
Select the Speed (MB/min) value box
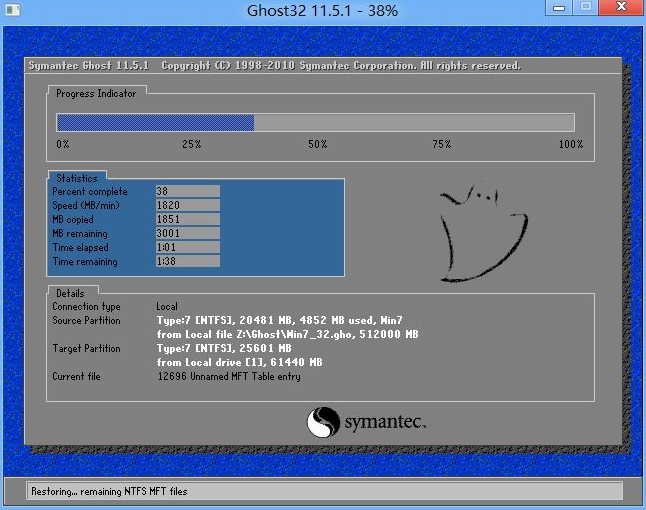click(x=187, y=205)
